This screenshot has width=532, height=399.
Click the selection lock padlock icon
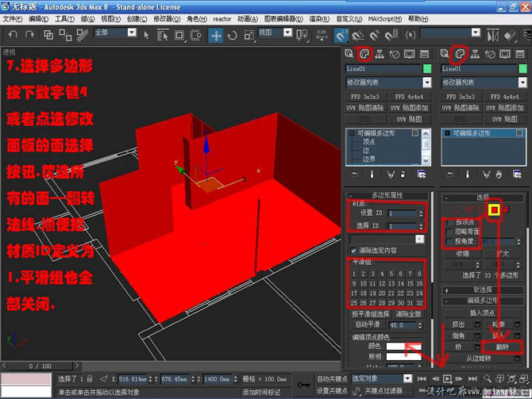point(90,378)
